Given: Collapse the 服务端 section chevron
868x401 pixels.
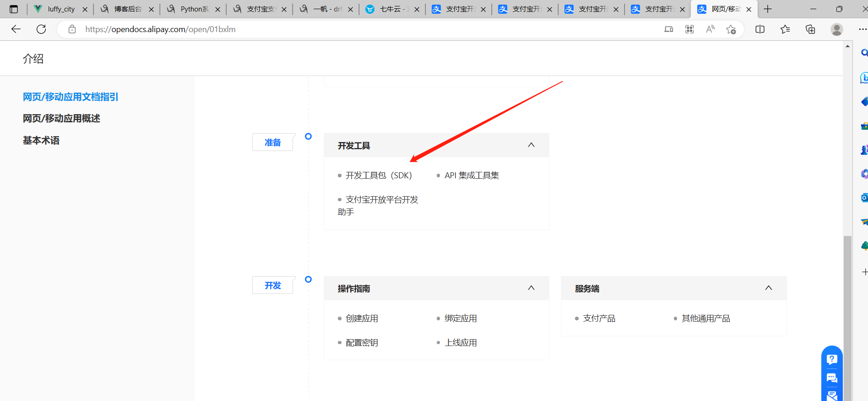Looking at the screenshot, I should pyautogui.click(x=769, y=288).
